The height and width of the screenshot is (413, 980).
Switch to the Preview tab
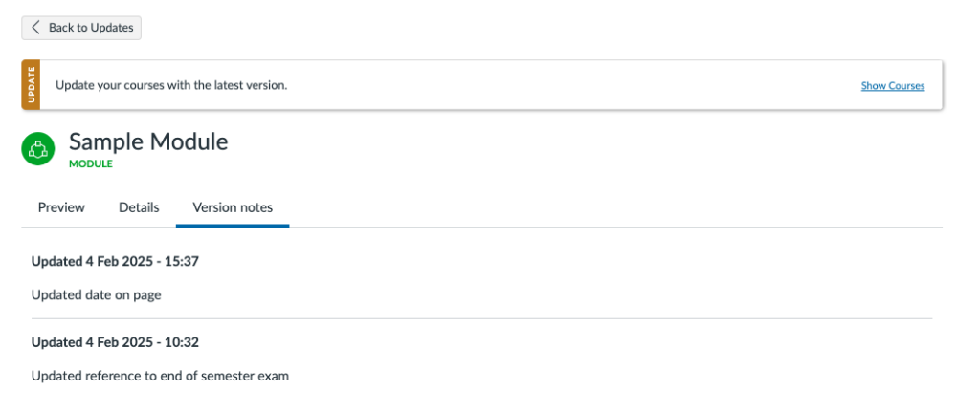(x=61, y=207)
